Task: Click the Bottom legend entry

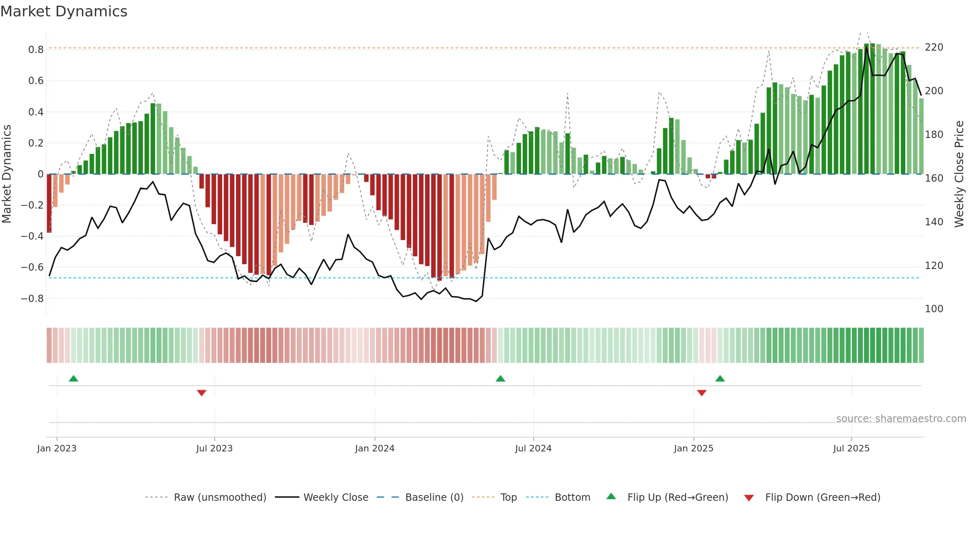Action: [558, 497]
